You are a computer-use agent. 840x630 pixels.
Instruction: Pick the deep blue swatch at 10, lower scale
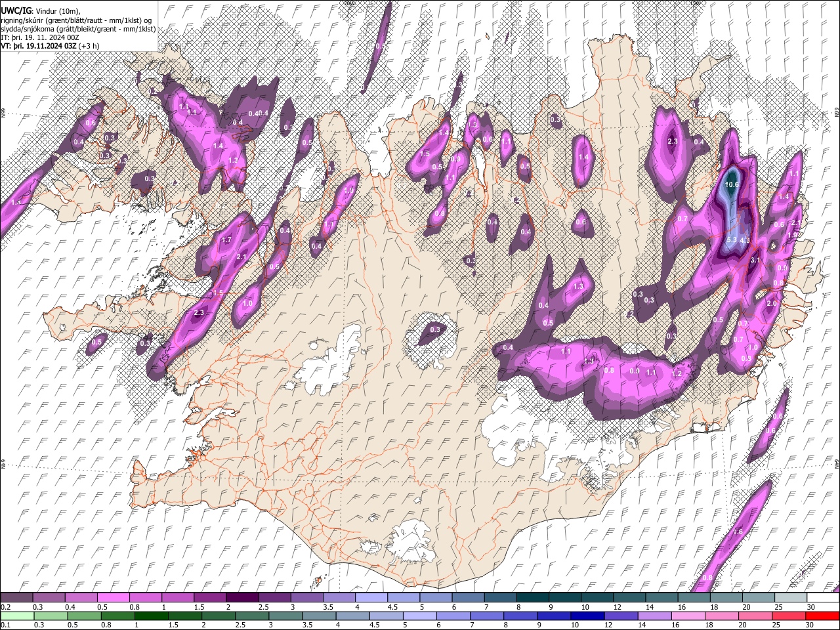[588, 616]
